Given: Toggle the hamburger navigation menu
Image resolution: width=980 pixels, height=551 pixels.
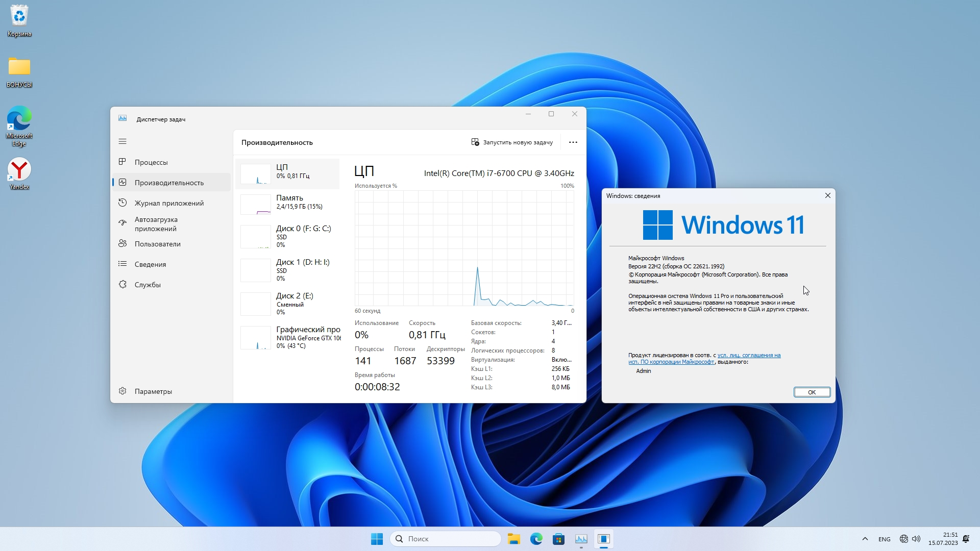Looking at the screenshot, I should click(x=122, y=141).
